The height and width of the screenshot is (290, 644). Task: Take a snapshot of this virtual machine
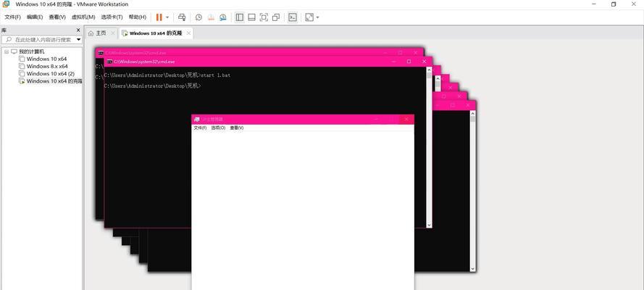coord(198,17)
